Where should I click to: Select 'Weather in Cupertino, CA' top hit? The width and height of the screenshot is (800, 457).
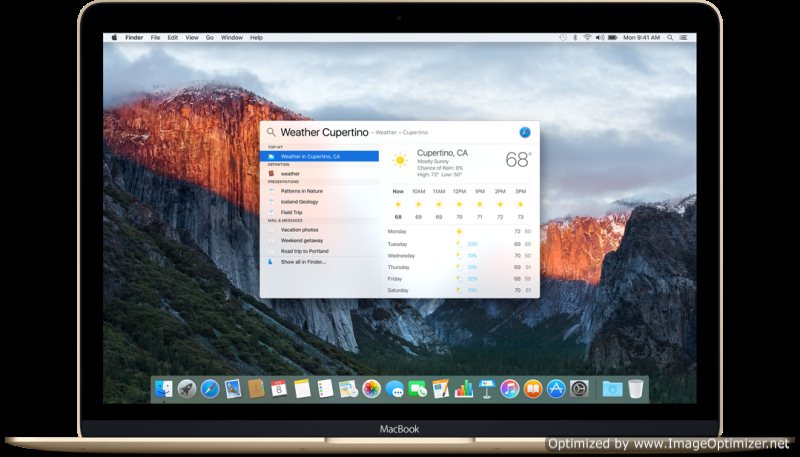[319, 156]
